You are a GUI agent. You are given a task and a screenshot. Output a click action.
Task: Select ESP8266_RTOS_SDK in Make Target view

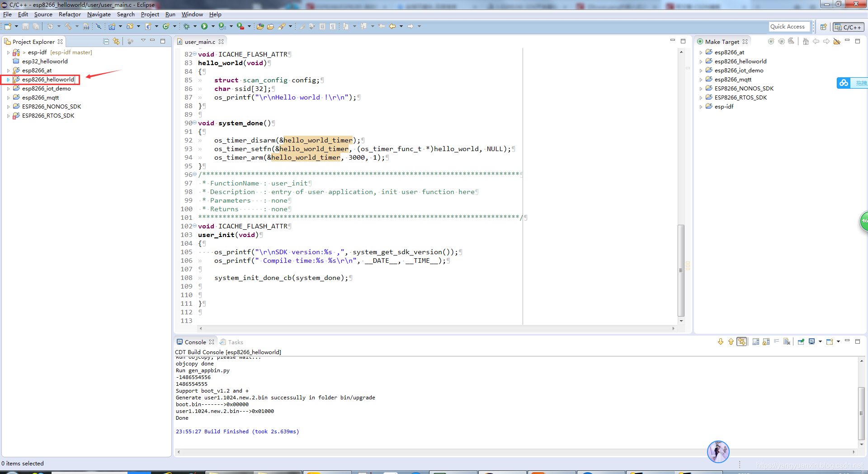(x=741, y=98)
